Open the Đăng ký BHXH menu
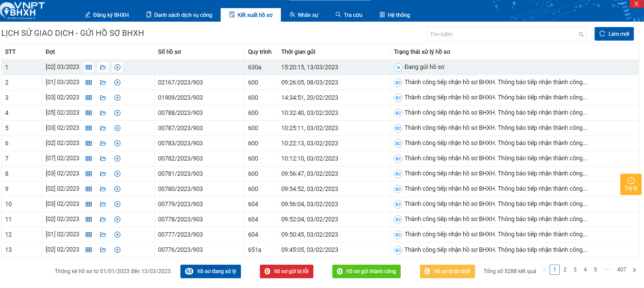Viewport: 644px width, 288px height. (x=107, y=15)
